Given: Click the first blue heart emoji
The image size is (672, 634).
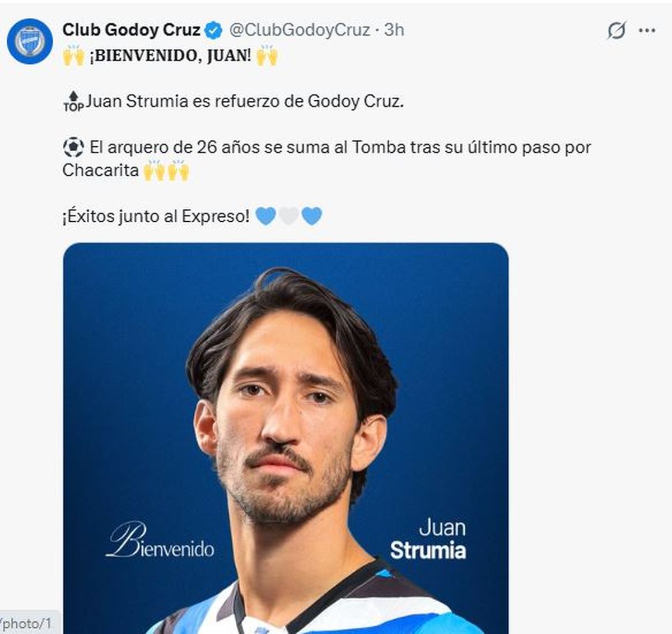Looking at the screenshot, I should [x=265, y=216].
